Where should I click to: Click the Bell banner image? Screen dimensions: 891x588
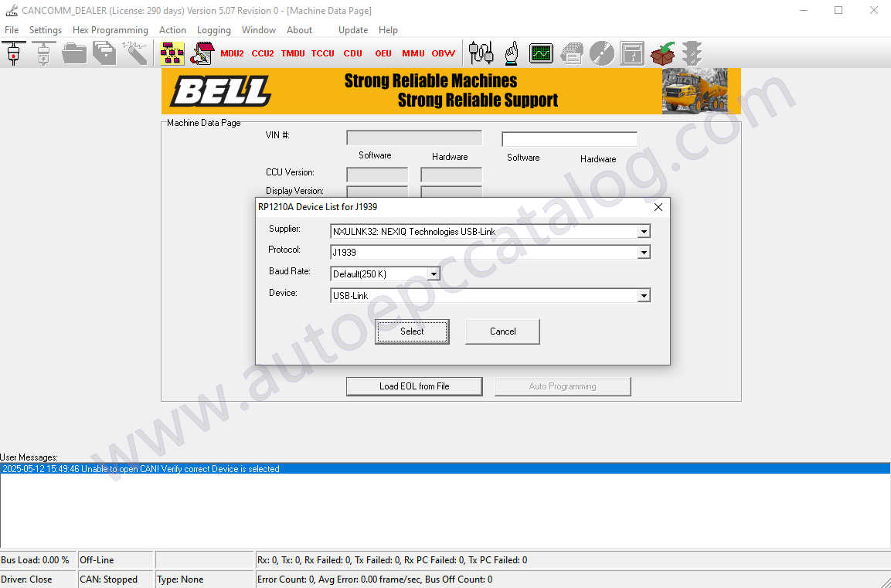pyautogui.click(x=451, y=91)
